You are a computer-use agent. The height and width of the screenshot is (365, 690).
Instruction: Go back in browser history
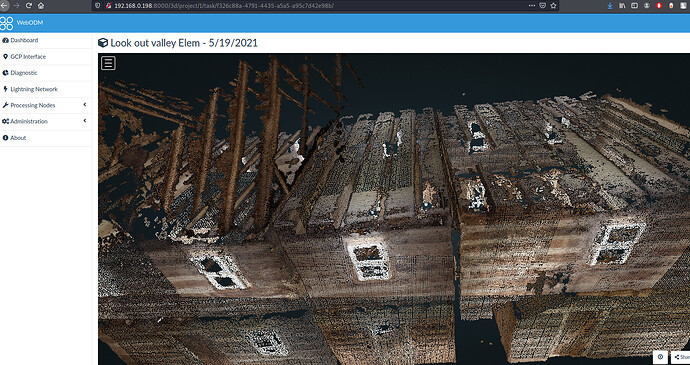pyautogui.click(x=3, y=6)
